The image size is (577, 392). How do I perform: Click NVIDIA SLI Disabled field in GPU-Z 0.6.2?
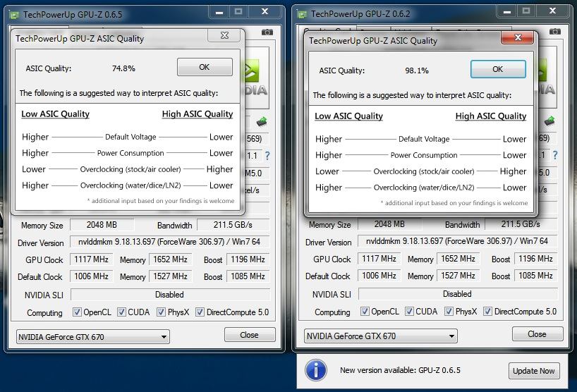[457, 294]
